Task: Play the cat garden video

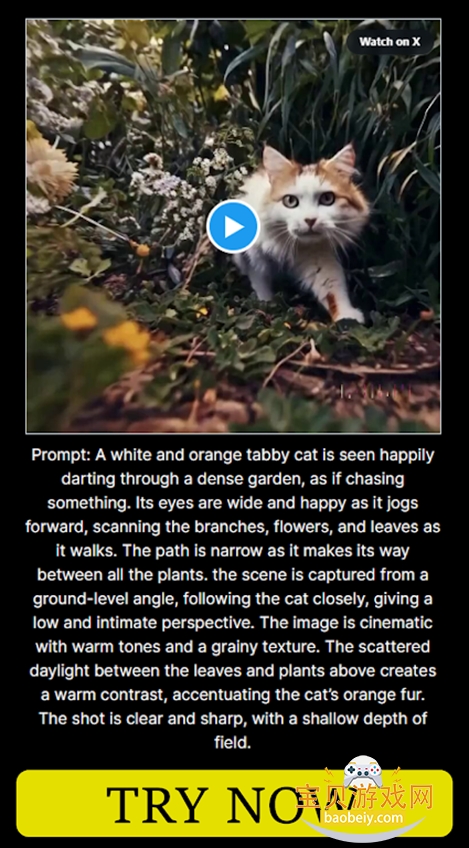Action: tap(233, 227)
